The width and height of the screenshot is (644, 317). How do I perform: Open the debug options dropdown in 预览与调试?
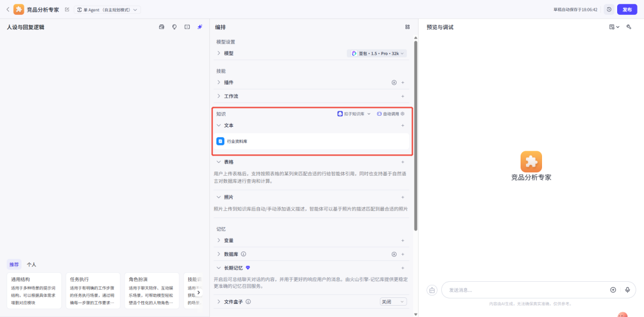[614, 27]
